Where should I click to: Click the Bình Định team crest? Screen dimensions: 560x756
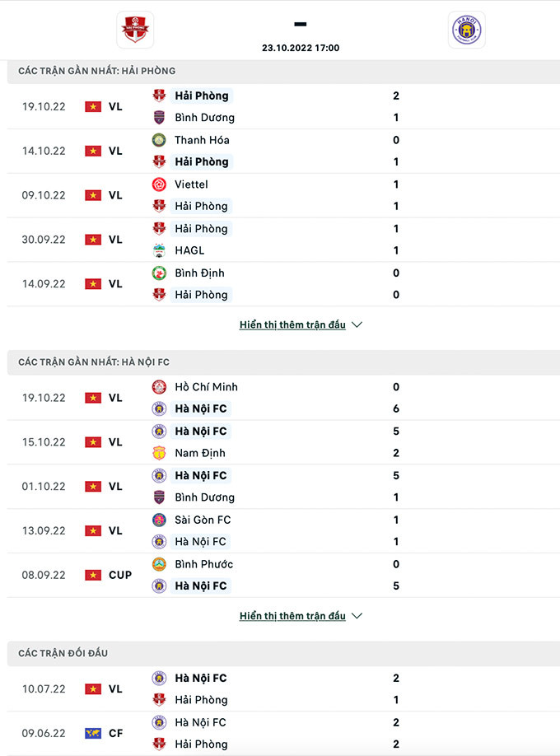160,273
